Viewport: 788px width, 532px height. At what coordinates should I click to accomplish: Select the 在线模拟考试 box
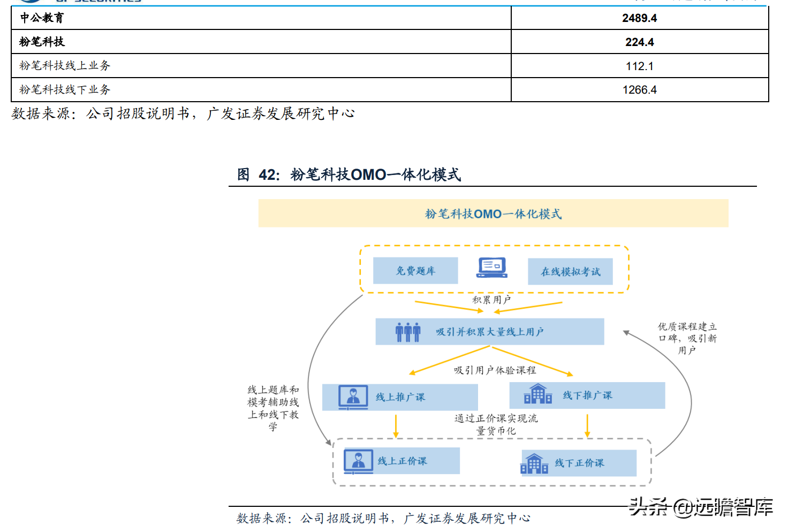click(x=571, y=272)
